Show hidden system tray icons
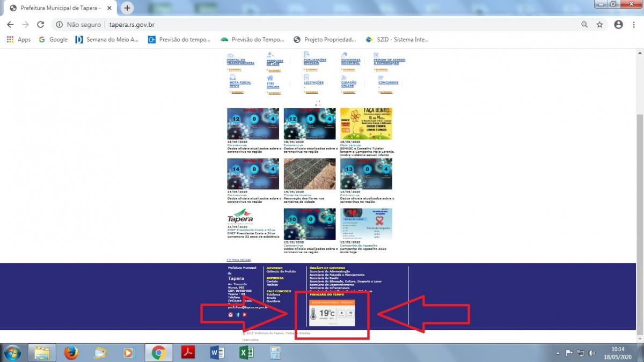The width and height of the screenshot is (644, 362). click(x=558, y=353)
